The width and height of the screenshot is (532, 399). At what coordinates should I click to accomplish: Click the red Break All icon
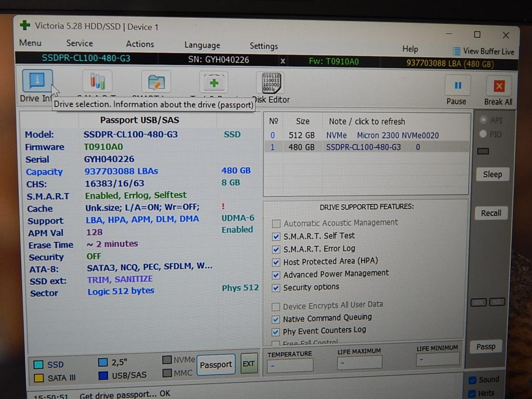499,86
